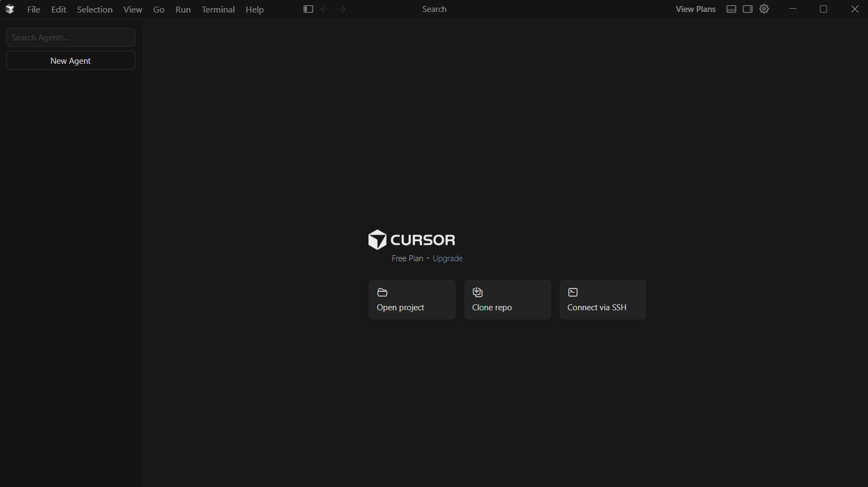Toggle the bottom panel layout icon
The width and height of the screenshot is (868, 487).
point(732,9)
